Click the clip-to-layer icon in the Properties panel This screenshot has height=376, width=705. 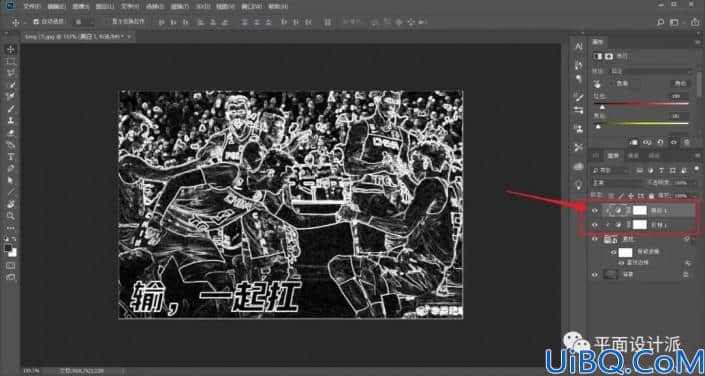tap(634, 142)
